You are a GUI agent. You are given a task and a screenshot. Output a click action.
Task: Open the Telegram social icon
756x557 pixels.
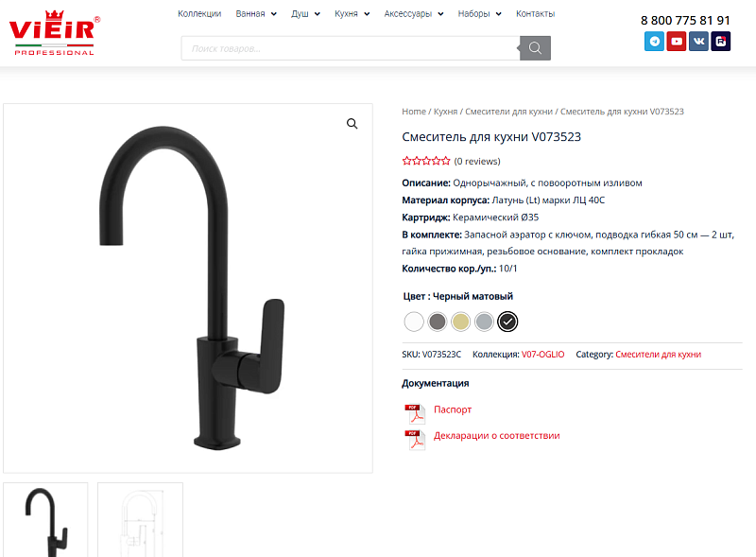tap(654, 42)
